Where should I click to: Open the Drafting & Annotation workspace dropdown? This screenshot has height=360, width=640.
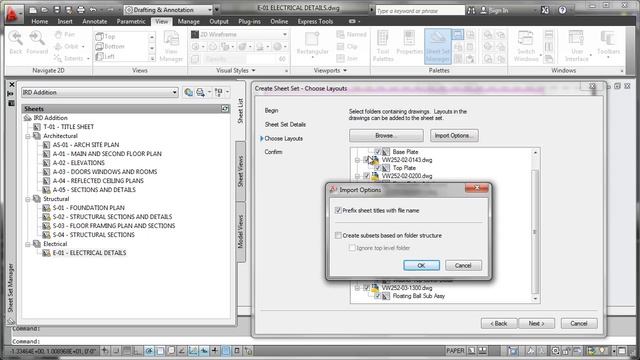pos(210,10)
